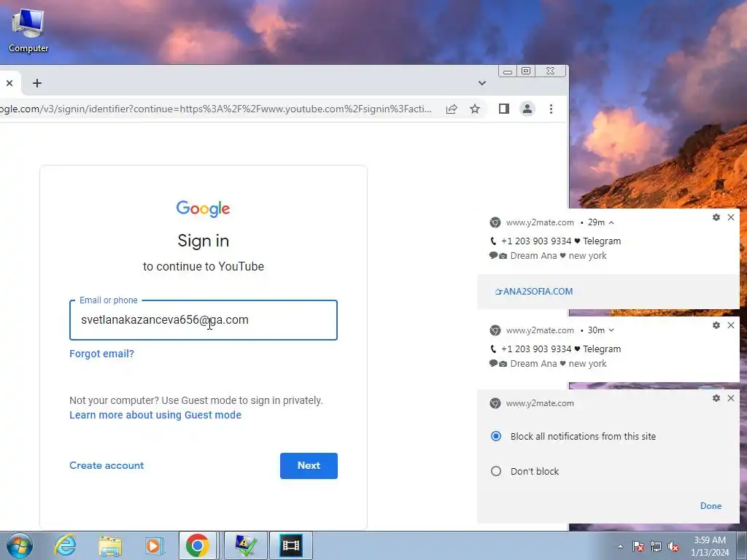This screenshot has height=560, width=747.
Task: Dismiss the 30m y2mate notification
Action: 731,325
